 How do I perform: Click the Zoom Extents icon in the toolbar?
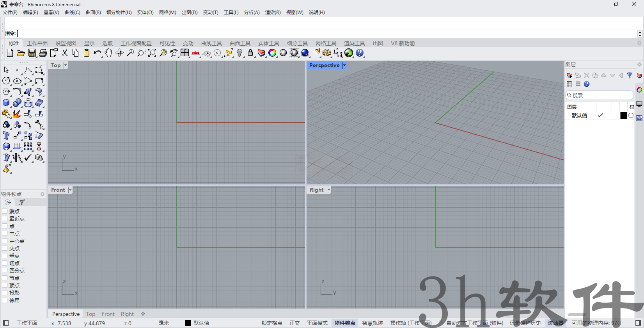coord(152,53)
